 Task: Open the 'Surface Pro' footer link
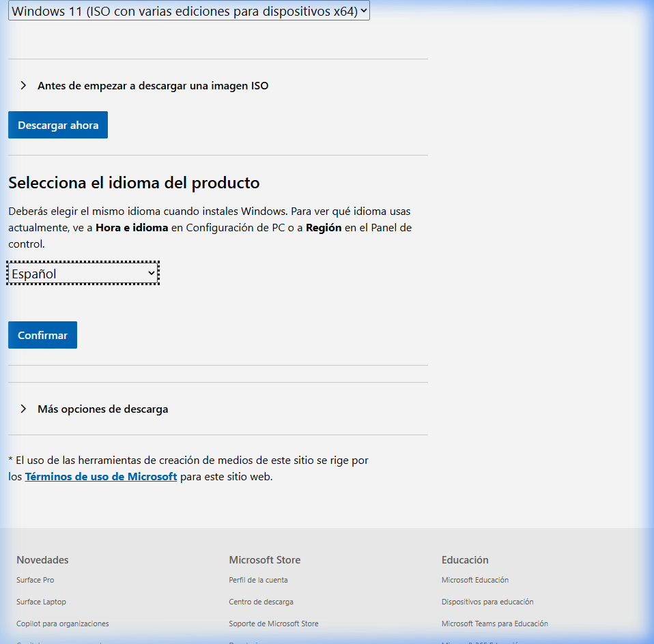click(35, 580)
